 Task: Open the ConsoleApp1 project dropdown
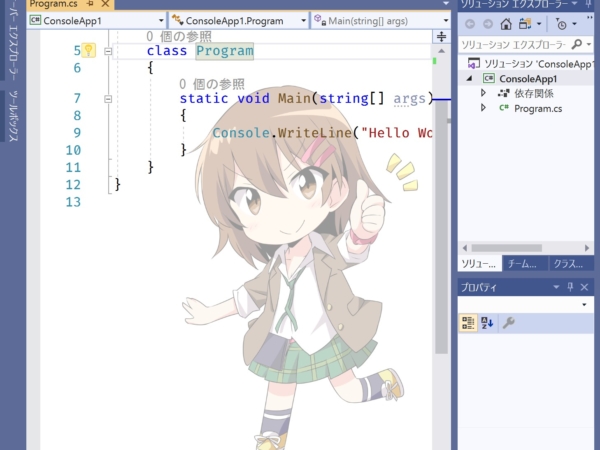[x=161, y=21]
